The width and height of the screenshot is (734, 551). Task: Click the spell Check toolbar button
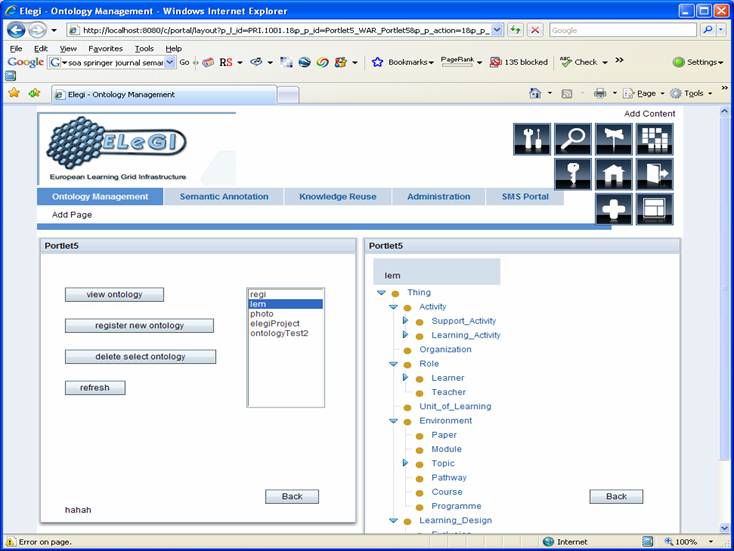coord(579,62)
